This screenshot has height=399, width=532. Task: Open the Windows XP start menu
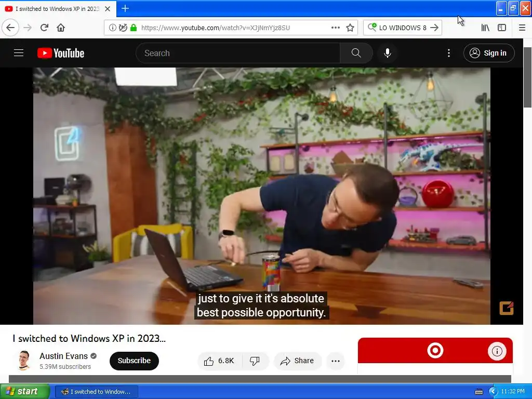tap(24, 391)
